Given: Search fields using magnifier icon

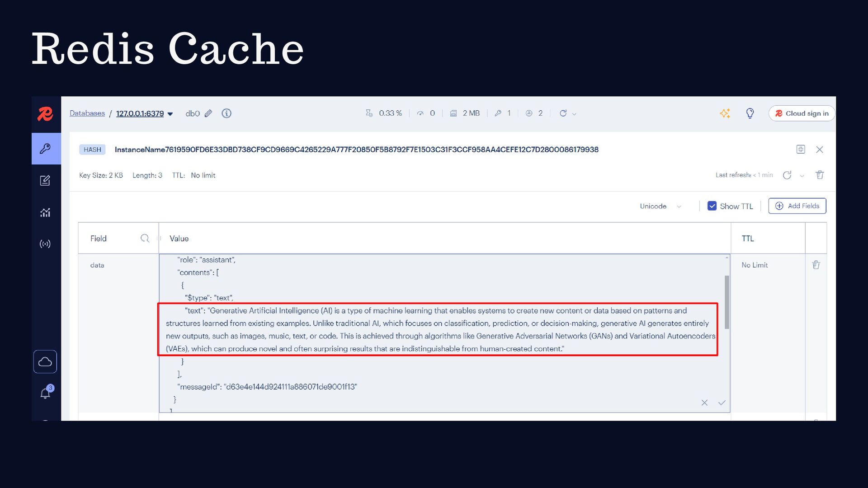Looking at the screenshot, I should 145,238.
